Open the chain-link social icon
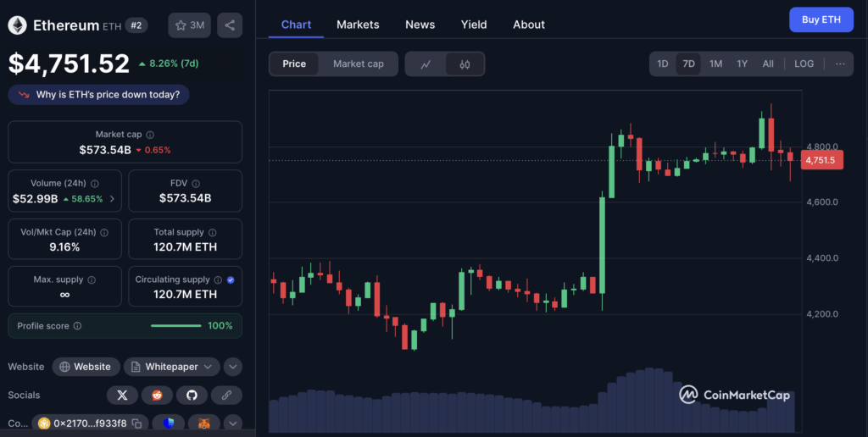 [x=226, y=395]
